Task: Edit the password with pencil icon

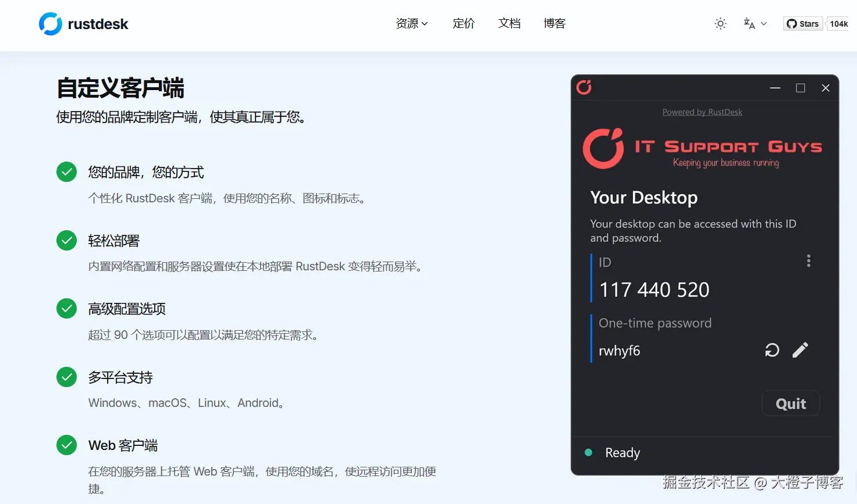Action: click(800, 350)
